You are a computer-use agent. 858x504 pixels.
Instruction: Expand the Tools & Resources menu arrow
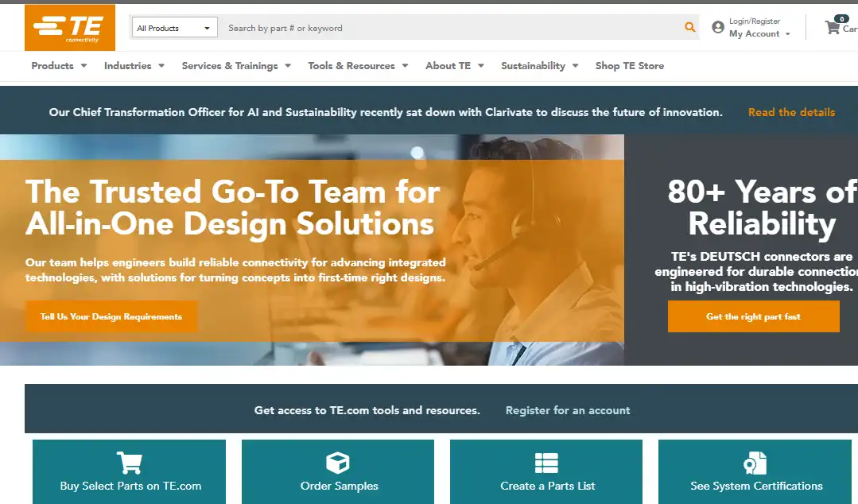[405, 66]
